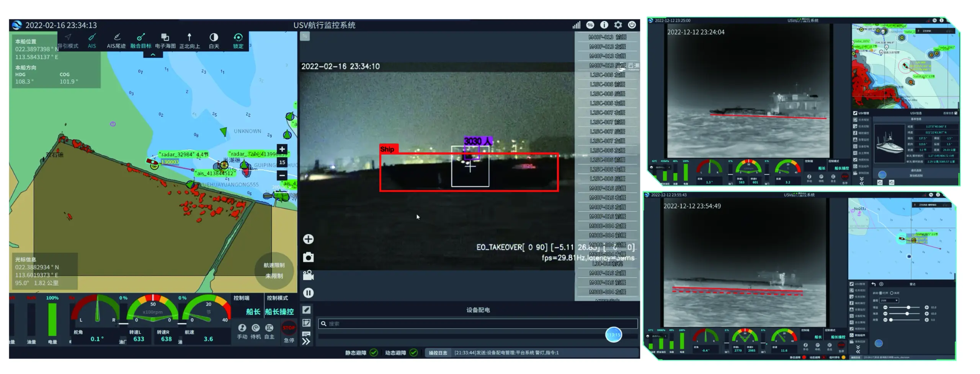Viewport: 980px width, 374px height.
Task: Click the info icon in the top-right window
Action: 942,20
